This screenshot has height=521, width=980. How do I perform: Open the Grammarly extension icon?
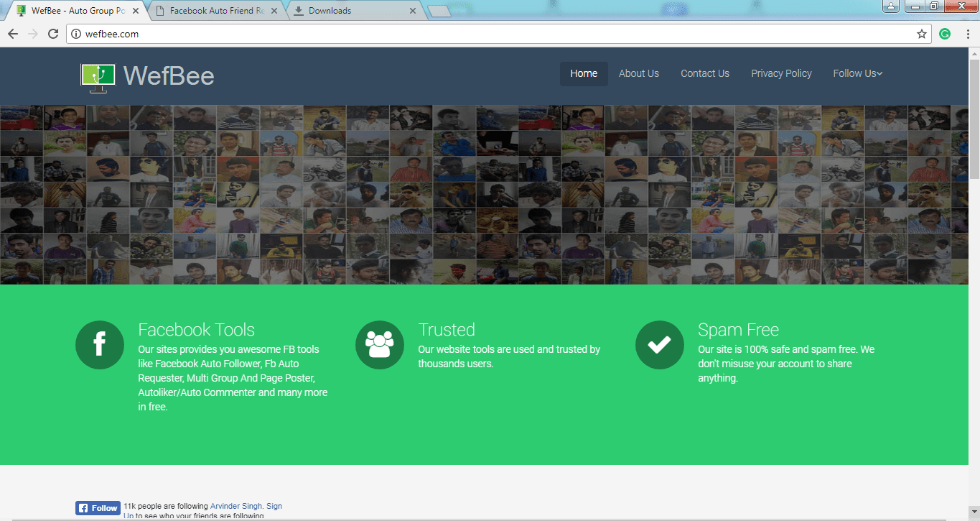tap(945, 34)
